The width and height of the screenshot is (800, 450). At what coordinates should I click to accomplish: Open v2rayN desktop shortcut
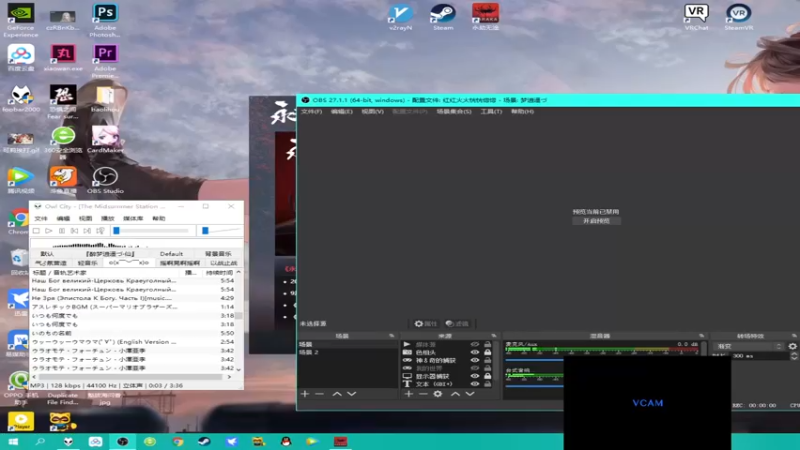tap(401, 17)
